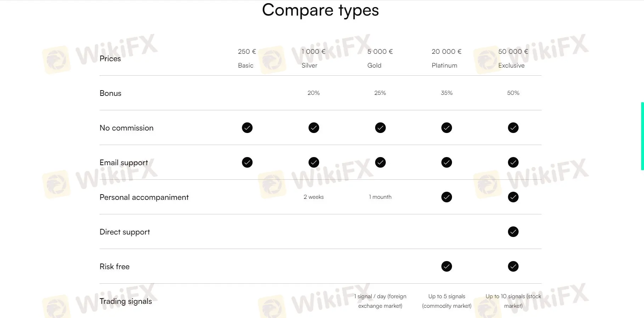Image resolution: width=644 pixels, height=318 pixels.
Task: Click the No commission checkmark for Basic
Action: click(x=247, y=128)
